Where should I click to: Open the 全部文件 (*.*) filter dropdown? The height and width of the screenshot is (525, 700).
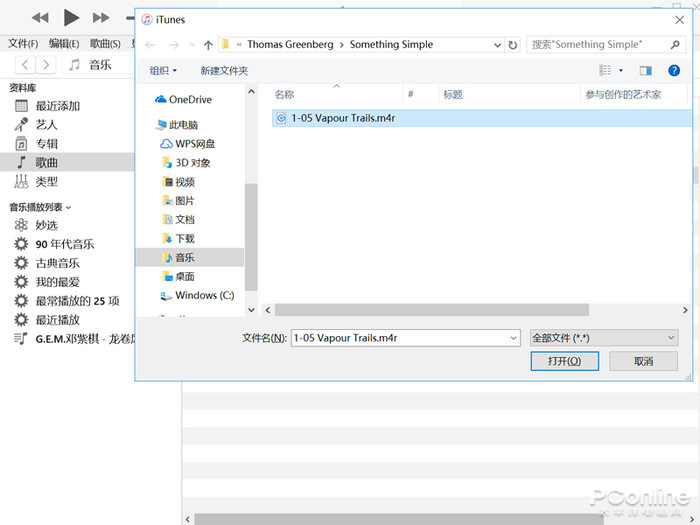click(604, 338)
